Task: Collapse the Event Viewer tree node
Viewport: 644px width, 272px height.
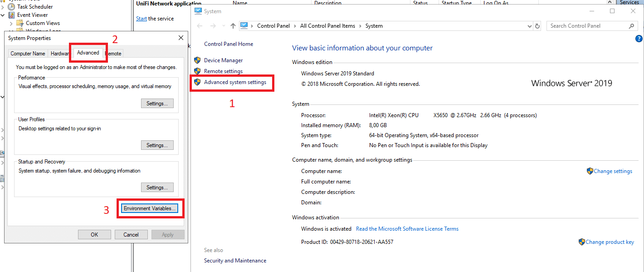Action: [3, 15]
